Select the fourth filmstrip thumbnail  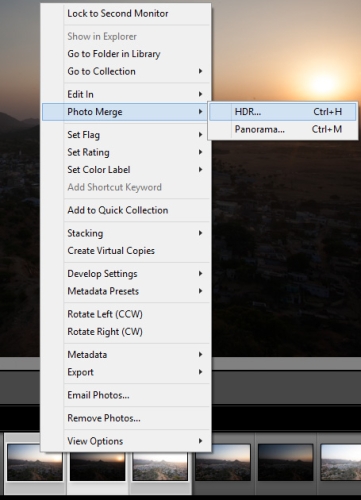click(223, 462)
